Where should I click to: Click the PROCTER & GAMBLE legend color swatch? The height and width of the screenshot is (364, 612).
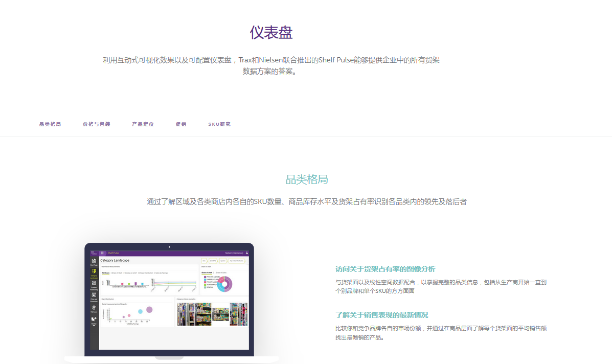(205, 277)
